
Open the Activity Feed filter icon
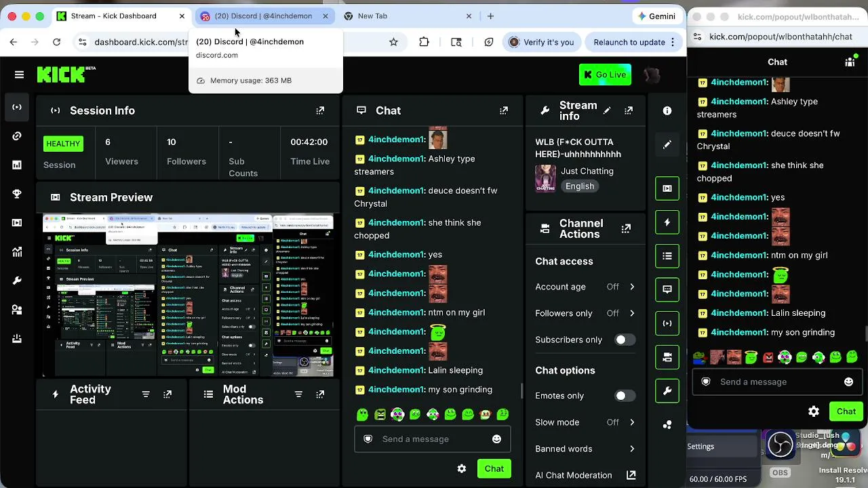point(146,394)
